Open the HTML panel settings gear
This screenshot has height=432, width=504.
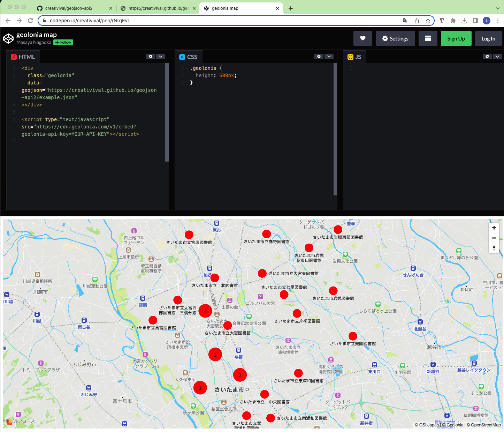click(x=150, y=56)
